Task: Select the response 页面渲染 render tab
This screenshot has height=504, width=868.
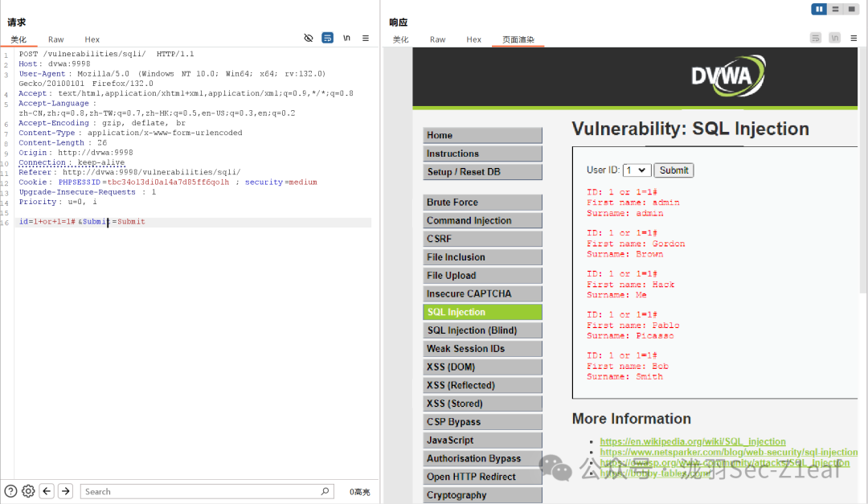Action: (518, 39)
